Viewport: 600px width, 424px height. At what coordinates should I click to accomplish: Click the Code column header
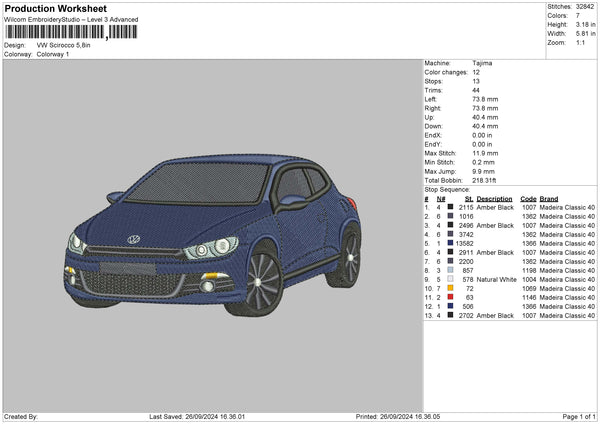529,198
